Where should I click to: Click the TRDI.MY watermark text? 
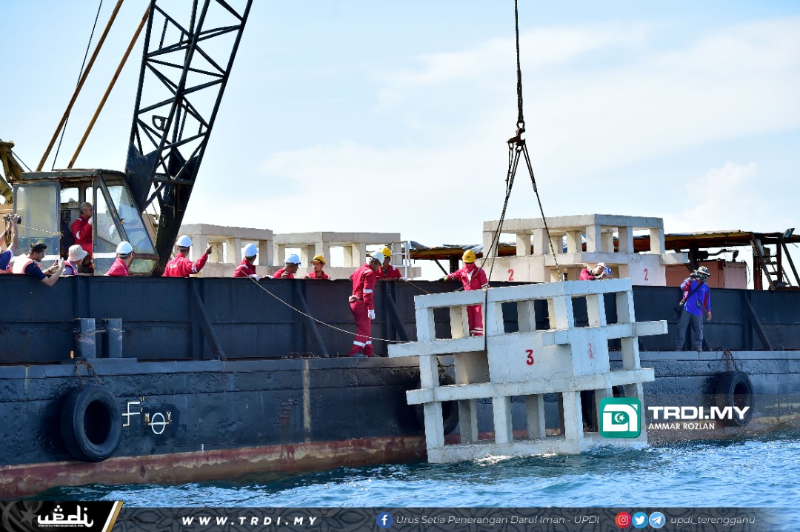click(698, 413)
